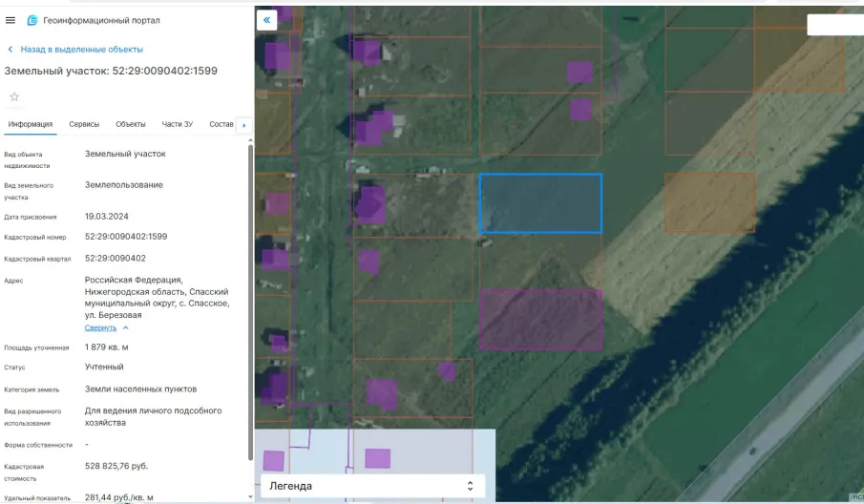
Task: Select the Информация tab
Action: pos(31,124)
